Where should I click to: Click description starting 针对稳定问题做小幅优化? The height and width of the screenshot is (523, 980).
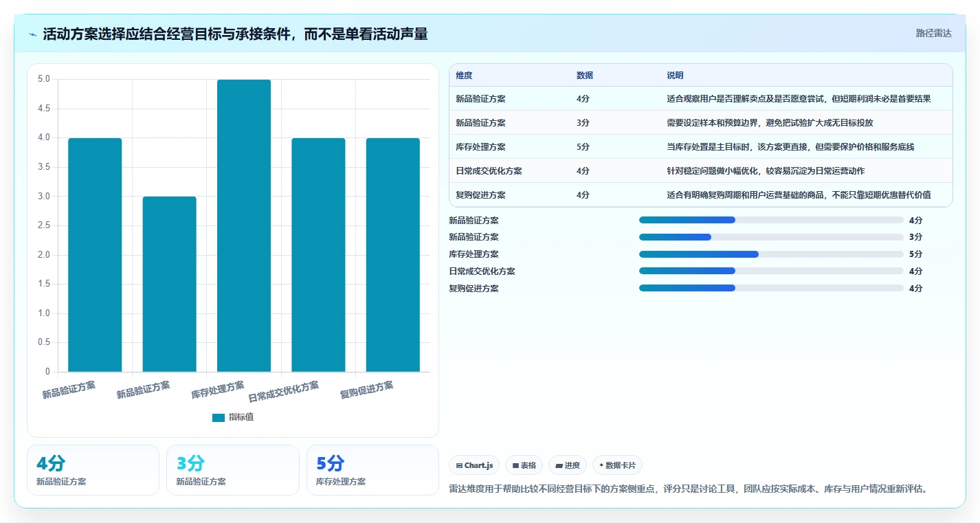pyautogui.click(x=766, y=171)
